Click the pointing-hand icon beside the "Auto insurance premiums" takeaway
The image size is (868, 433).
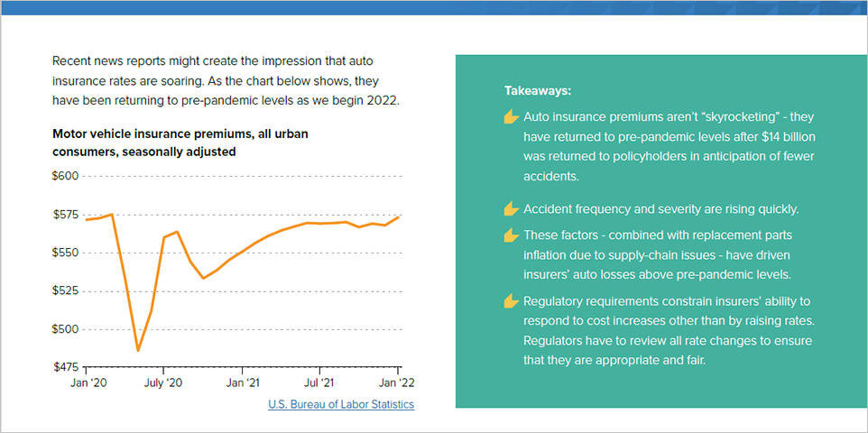tap(512, 117)
